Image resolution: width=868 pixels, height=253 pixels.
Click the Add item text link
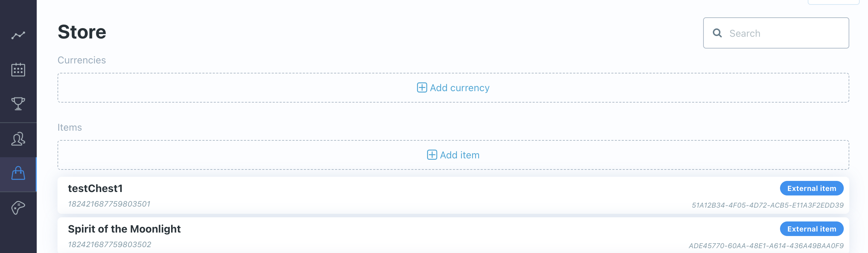click(460, 155)
